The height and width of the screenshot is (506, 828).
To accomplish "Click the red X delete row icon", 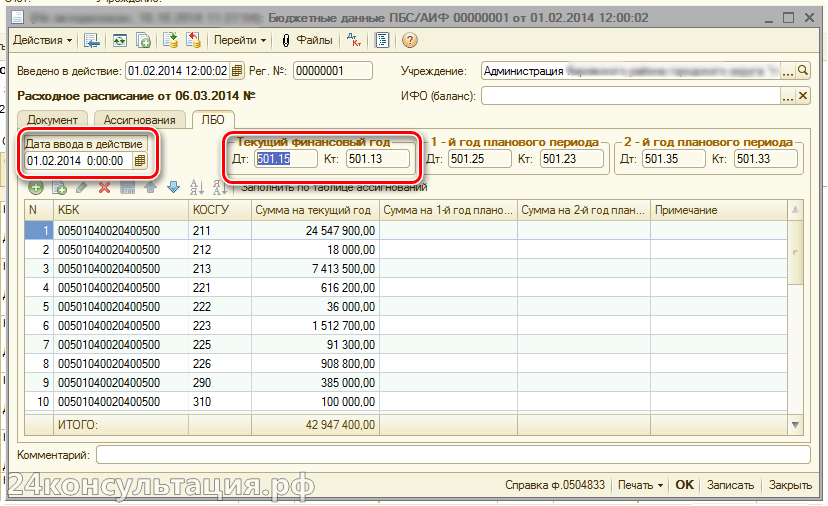I will (x=103, y=187).
